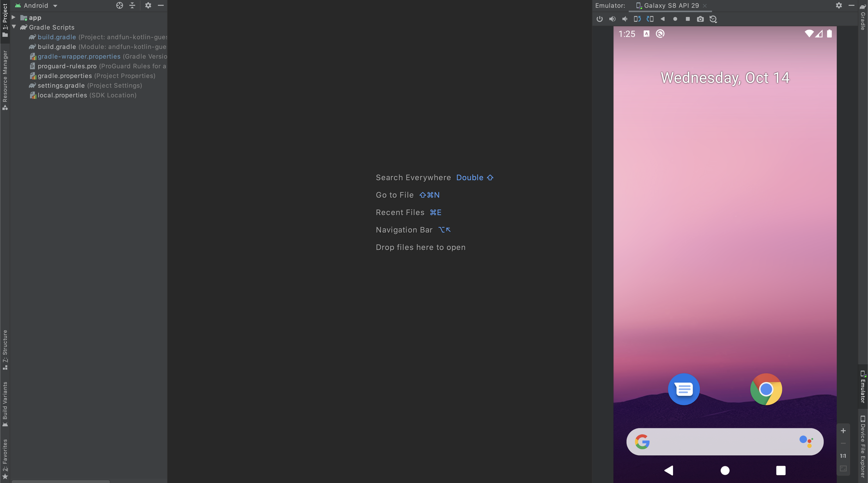Tap the phone's recent apps square button
This screenshot has height=483, width=868.
coord(781,470)
